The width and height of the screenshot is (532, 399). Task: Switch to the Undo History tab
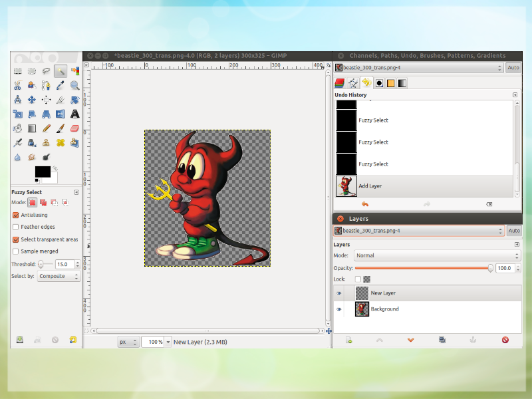(366, 82)
